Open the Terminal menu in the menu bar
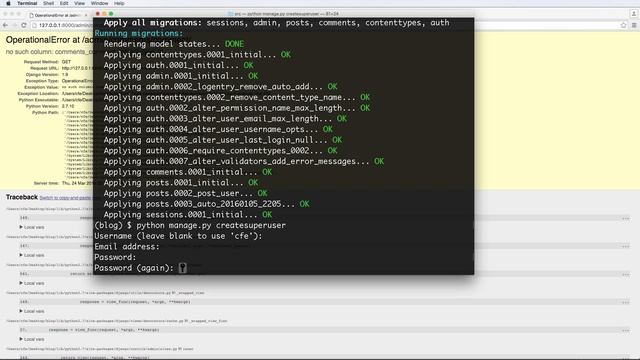The height and width of the screenshot is (360, 640). (27, 3)
